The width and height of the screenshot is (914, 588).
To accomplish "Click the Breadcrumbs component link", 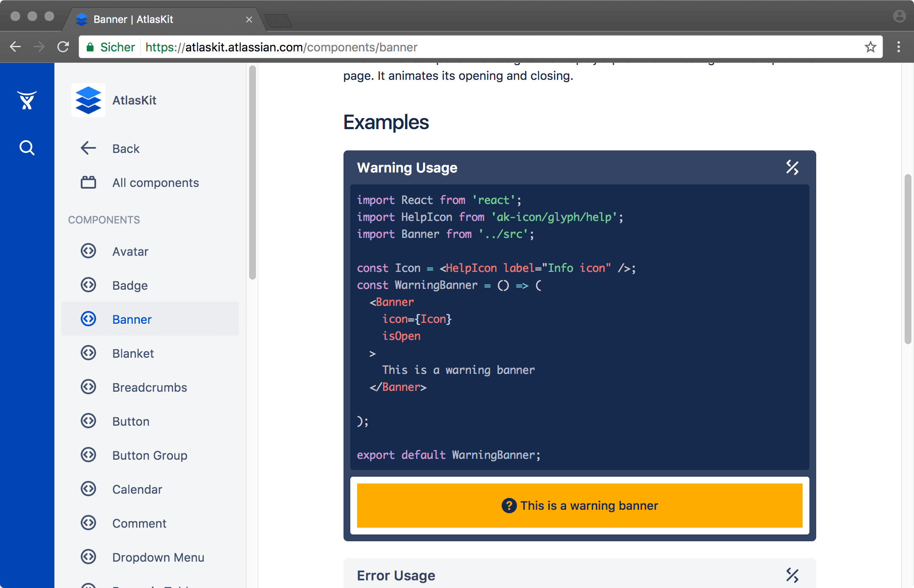I will 149,387.
